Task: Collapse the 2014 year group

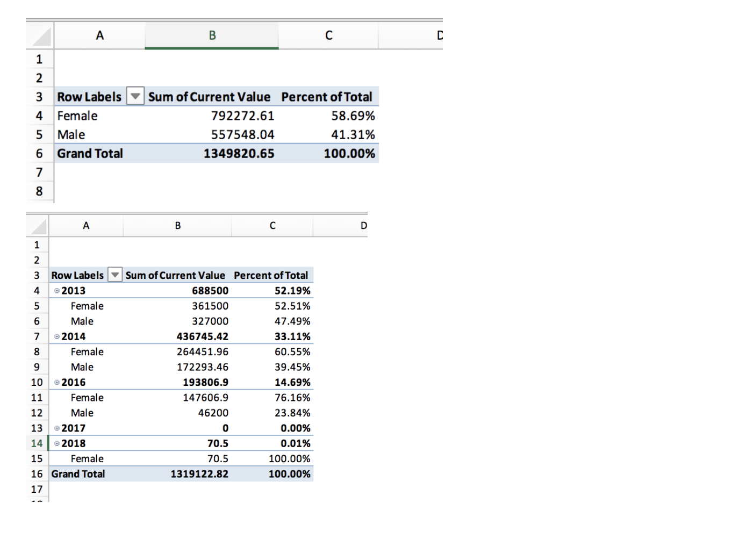Action: (57, 336)
